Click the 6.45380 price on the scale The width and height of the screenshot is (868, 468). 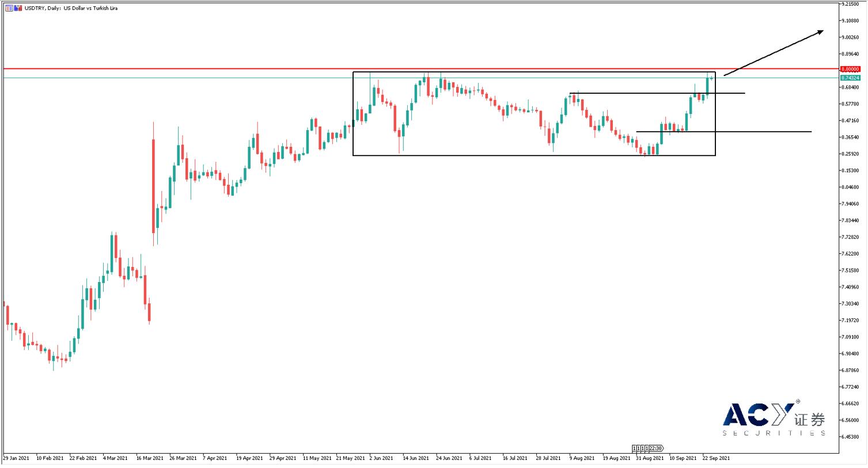coord(850,437)
